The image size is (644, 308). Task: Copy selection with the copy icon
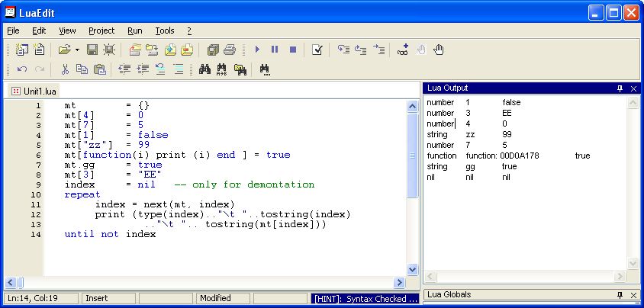tap(82, 69)
